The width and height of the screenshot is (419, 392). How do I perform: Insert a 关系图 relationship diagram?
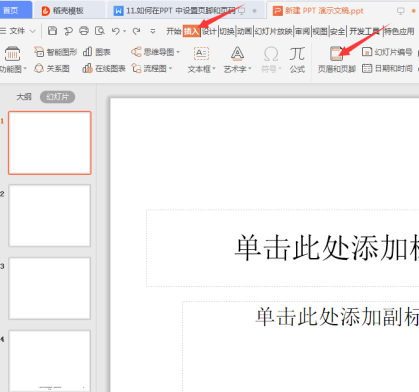pos(52,69)
